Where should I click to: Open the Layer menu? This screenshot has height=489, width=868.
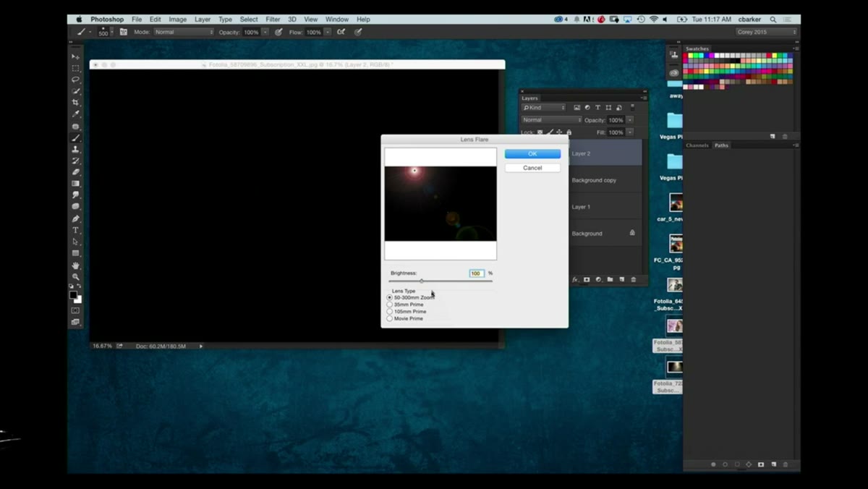pyautogui.click(x=203, y=20)
